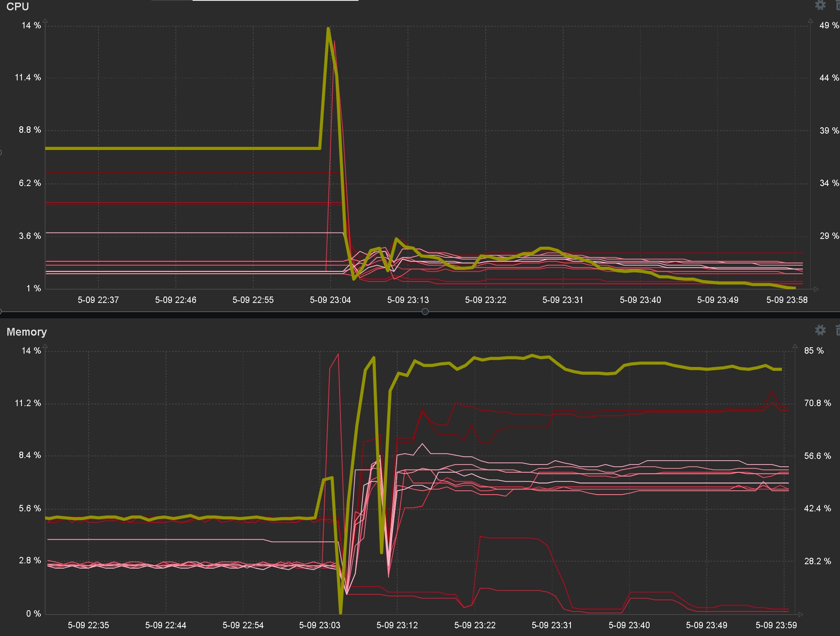The image size is (840, 636).
Task: Click the 44 % right axis label
Action: click(x=829, y=78)
